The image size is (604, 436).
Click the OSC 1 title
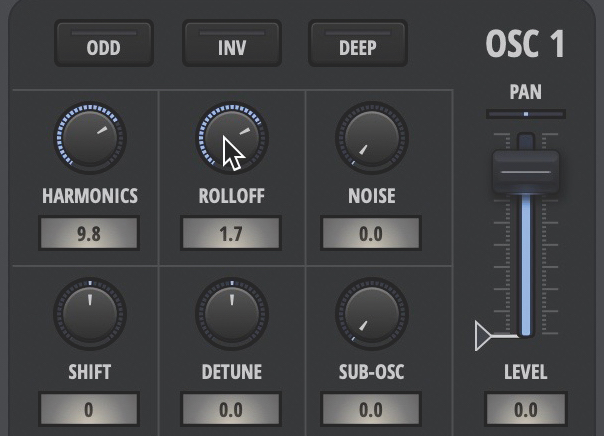(525, 44)
